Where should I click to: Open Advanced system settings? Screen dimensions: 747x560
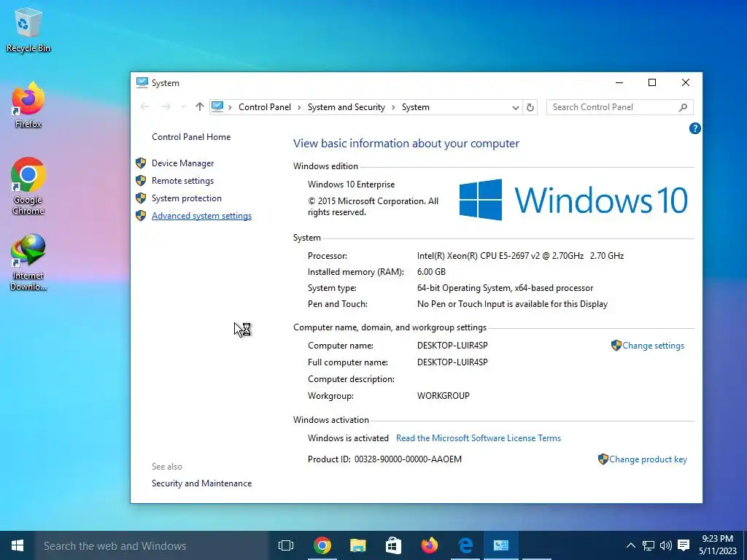click(x=201, y=216)
